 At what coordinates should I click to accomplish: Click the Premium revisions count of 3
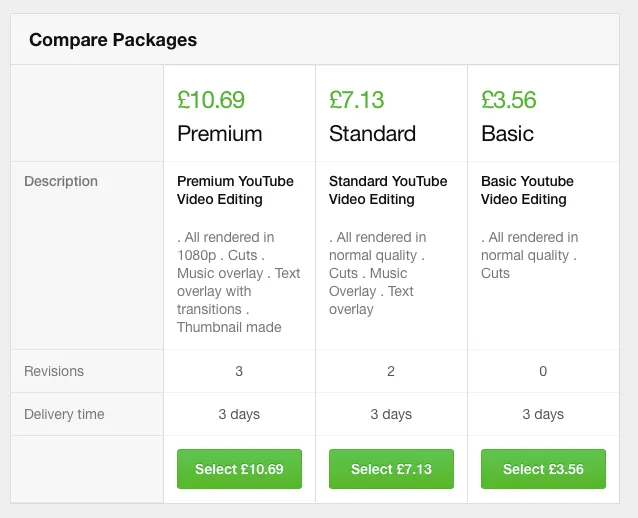(x=239, y=371)
